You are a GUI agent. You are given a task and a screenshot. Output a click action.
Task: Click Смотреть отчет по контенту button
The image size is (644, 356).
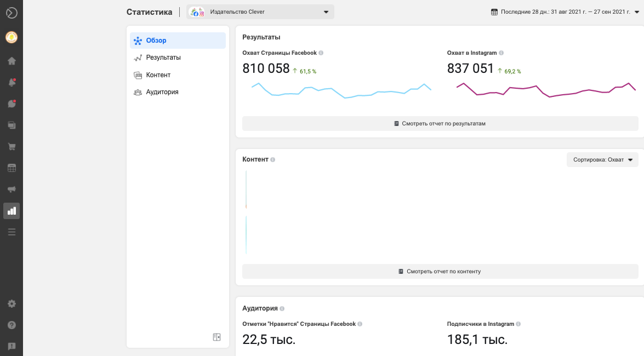pos(440,272)
